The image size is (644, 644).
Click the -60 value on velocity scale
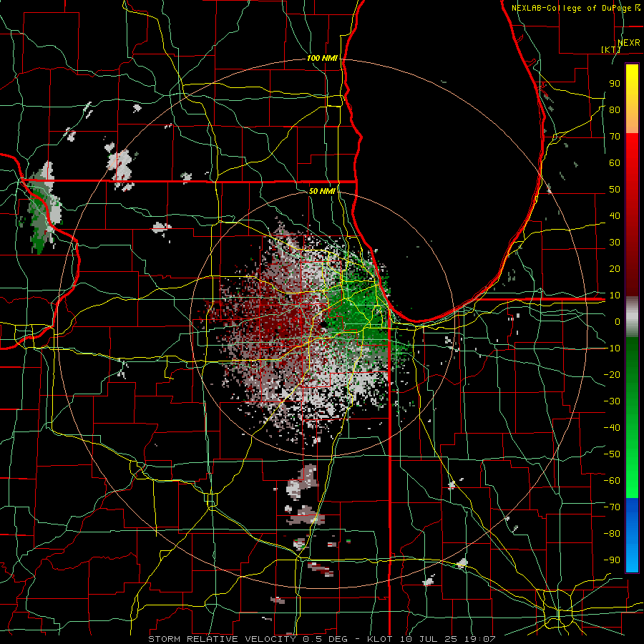point(612,481)
